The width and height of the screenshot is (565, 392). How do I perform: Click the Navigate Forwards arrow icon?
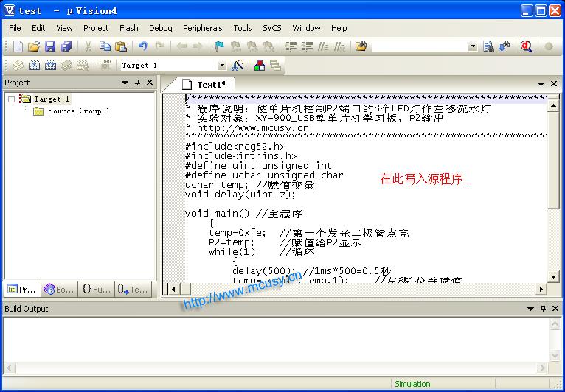[x=197, y=46]
